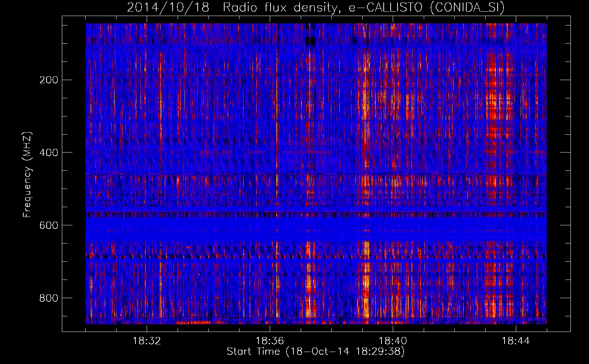Click the 'Start Time (18-Oct-14 18:29:38)' label
The image size is (589, 364).
point(316,352)
